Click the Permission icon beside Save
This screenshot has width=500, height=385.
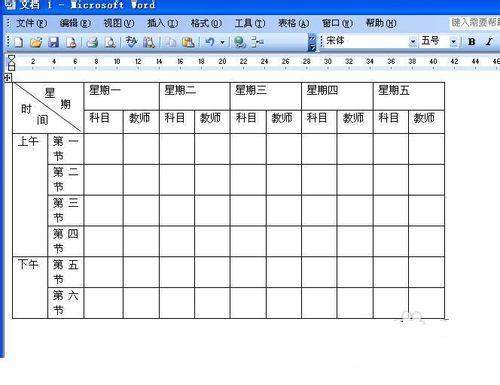click(x=71, y=42)
